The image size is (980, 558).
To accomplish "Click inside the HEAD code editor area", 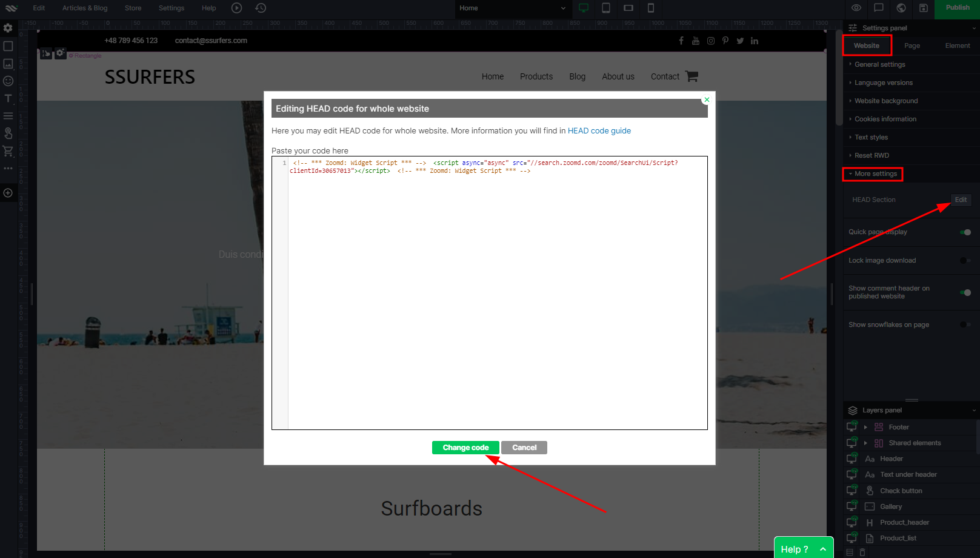I will point(490,293).
